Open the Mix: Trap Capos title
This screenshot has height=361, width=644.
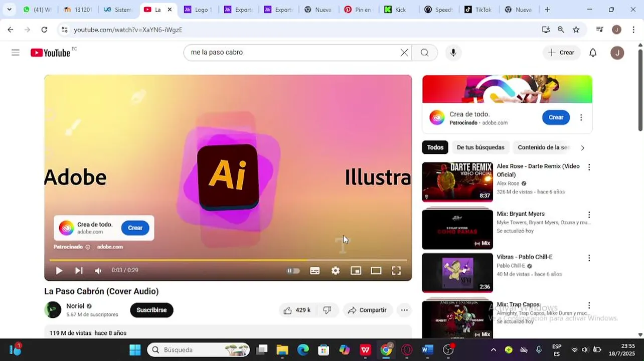tap(518, 304)
